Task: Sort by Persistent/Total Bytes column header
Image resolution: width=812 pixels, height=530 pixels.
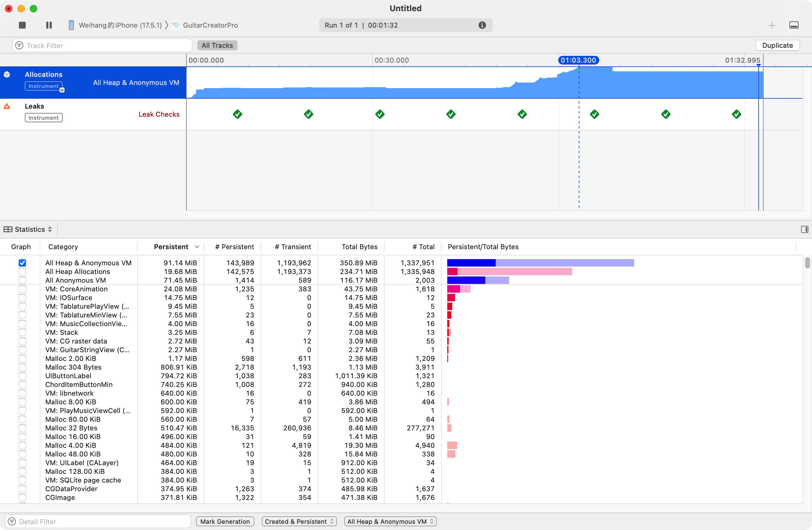Action: pos(483,247)
